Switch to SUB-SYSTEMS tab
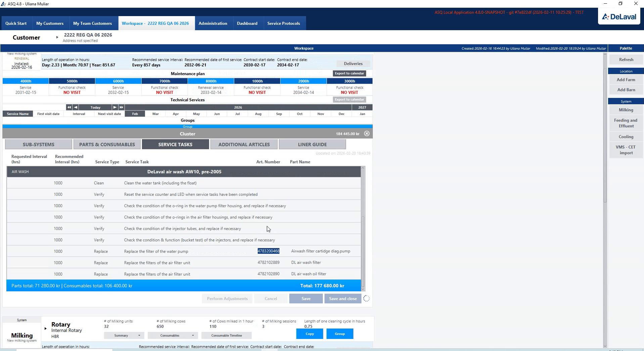The width and height of the screenshot is (644, 351). pos(39,144)
